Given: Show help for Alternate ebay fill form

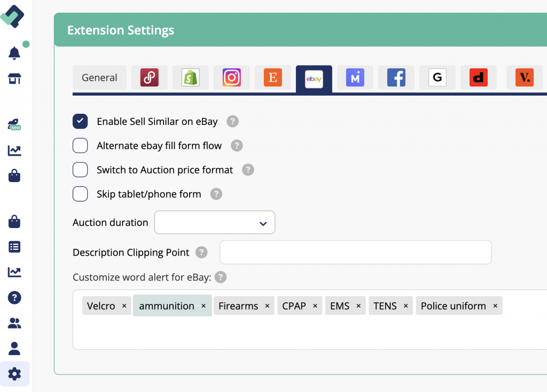Looking at the screenshot, I should point(237,145).
